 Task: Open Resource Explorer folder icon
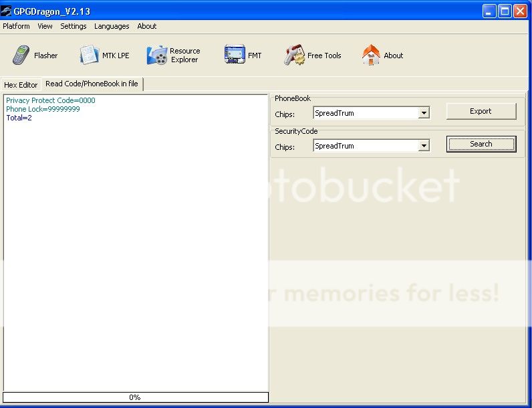(x=157, y=56)
